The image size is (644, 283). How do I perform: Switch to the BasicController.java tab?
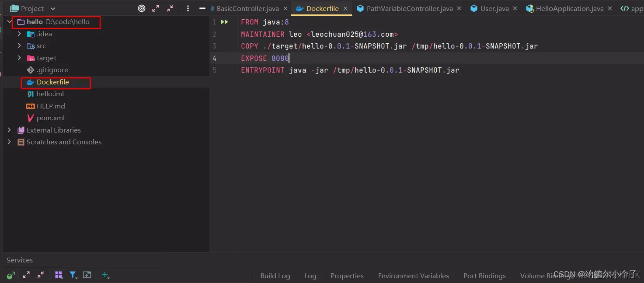pos(247,8)
